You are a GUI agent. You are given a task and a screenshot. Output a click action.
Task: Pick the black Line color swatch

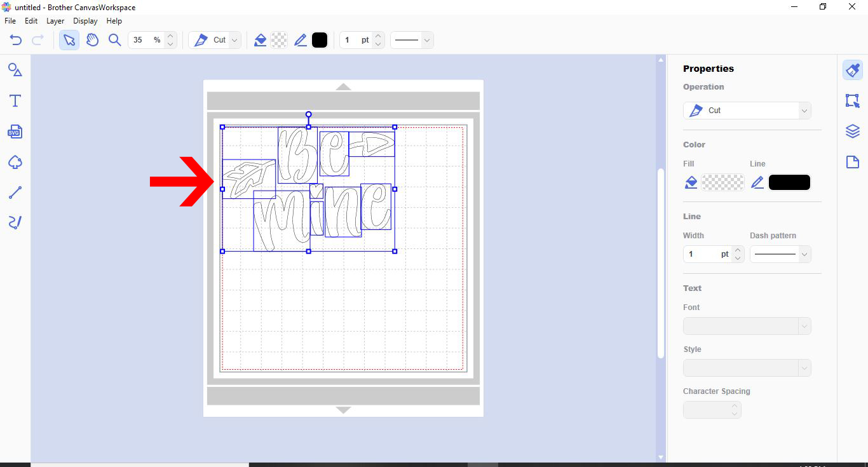pyautogui.click(x=789, y=182)
